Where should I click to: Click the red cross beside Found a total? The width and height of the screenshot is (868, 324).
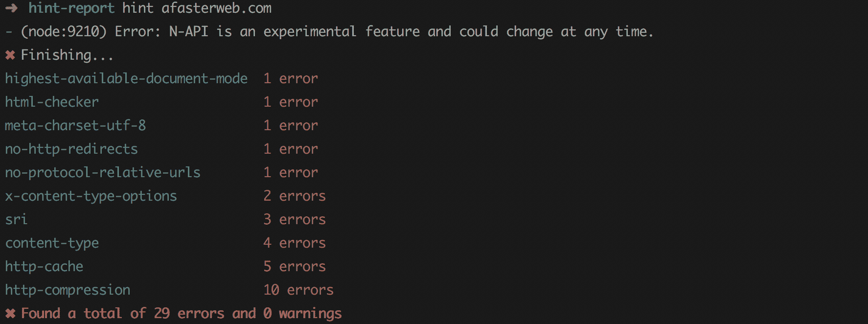[x=10, y=313]
